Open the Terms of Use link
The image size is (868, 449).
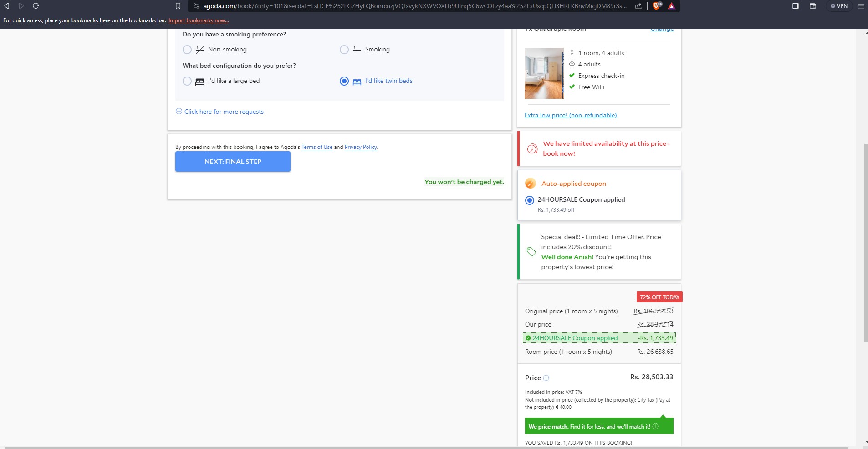[x=317, y=147]
